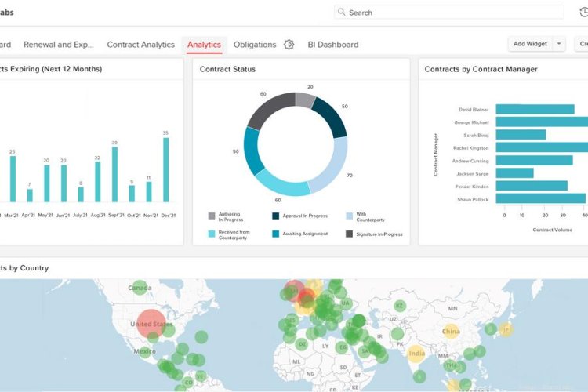Click the gear badge icon beside Obligations
Image resolution: width=588 pixels, height=392 pixels.
(289, 45)
